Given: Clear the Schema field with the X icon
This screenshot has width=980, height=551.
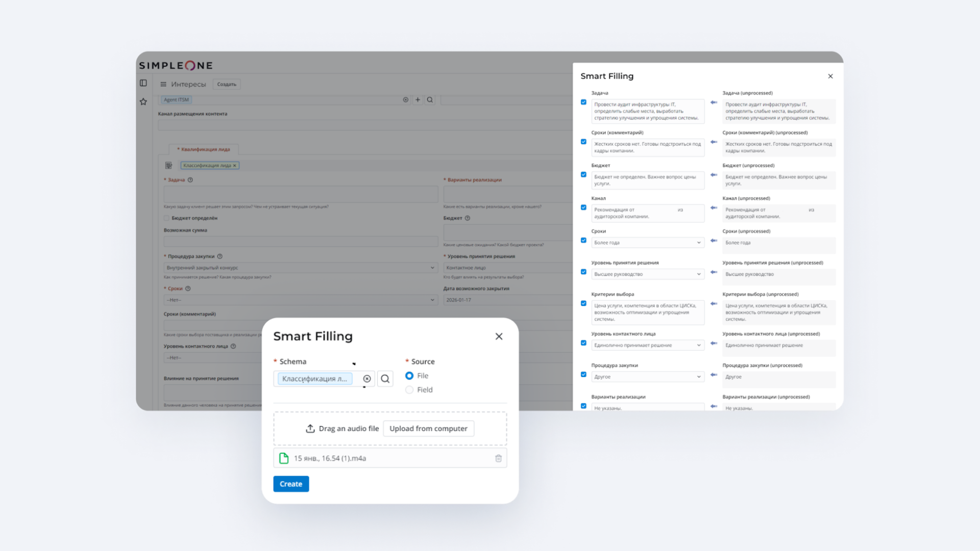Looking at the screenshot, I should coord(366,379).
